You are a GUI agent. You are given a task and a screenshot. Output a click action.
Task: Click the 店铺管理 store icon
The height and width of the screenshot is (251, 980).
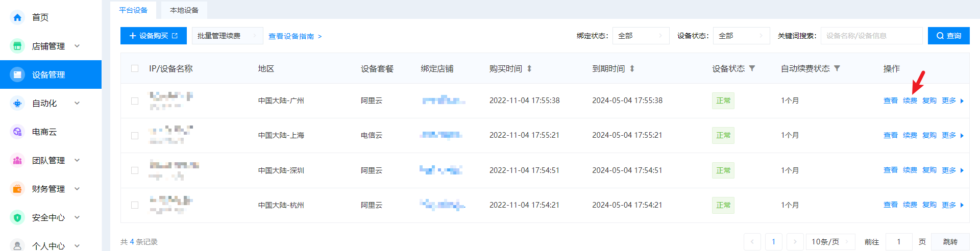tap(17, 46)
